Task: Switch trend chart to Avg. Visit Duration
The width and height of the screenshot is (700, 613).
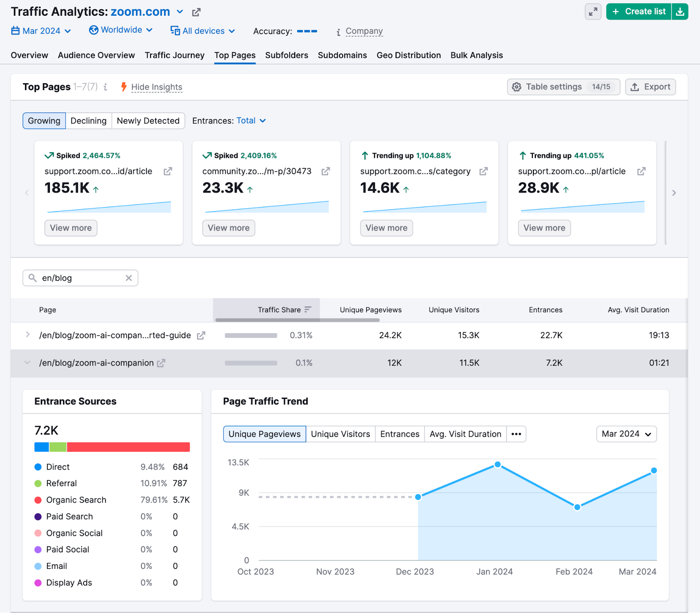Action: 465,434
